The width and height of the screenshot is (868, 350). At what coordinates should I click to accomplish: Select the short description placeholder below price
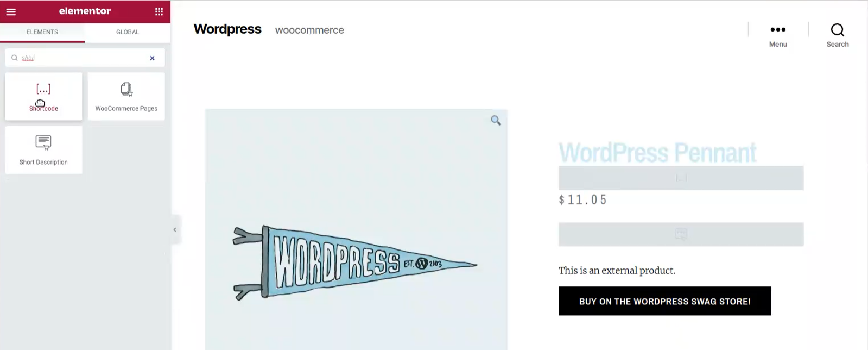tap(681, 234)
